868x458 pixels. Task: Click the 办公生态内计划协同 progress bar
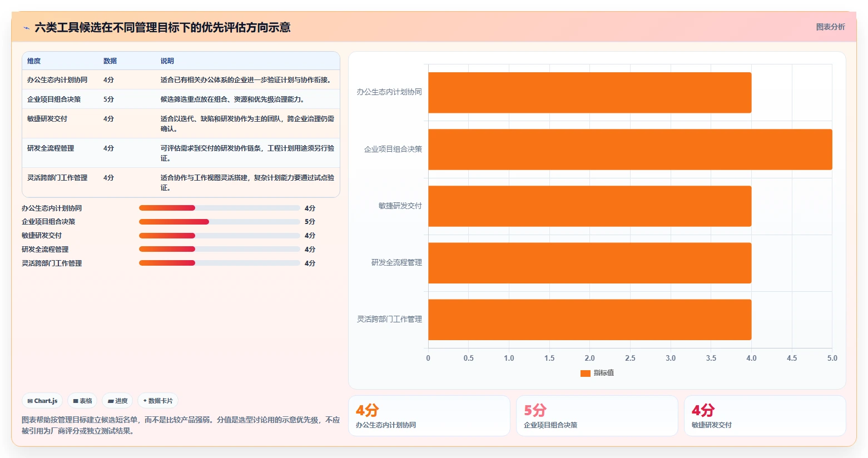point(220,208)
